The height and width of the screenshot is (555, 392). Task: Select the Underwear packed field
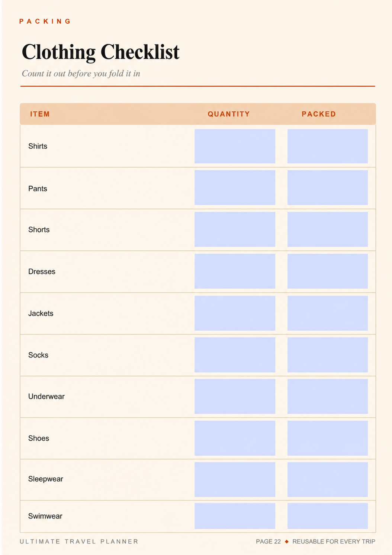click(328, 397)
